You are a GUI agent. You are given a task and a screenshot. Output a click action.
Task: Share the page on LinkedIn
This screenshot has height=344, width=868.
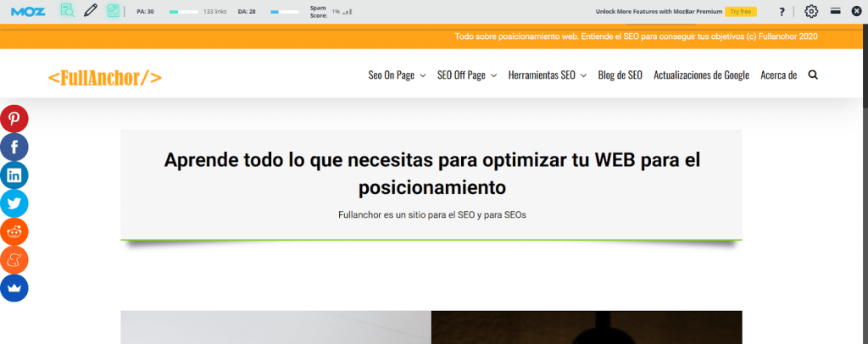click(14, 175)
